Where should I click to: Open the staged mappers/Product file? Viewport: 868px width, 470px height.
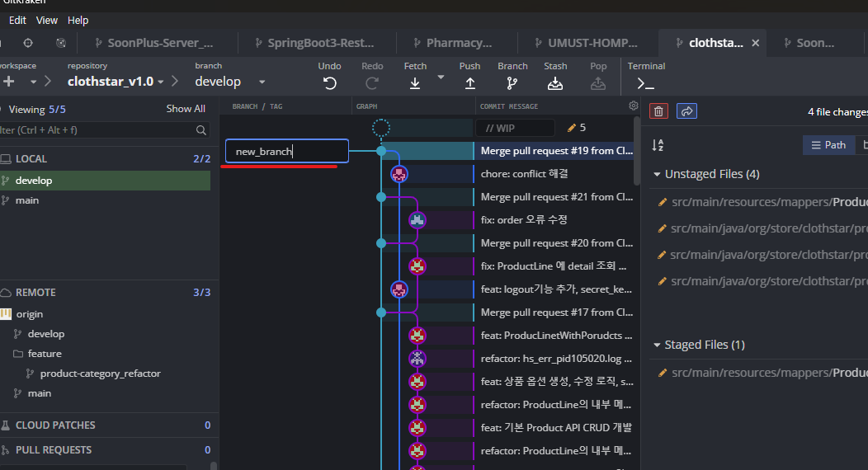[x=762, y=373]
